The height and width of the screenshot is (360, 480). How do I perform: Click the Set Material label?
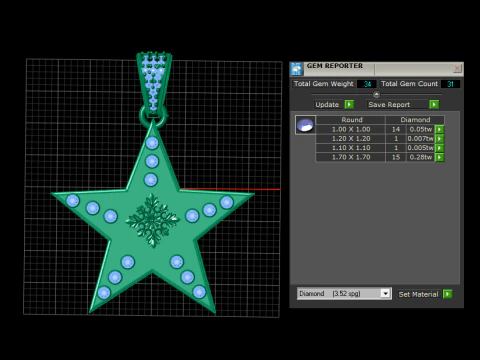coord(419,294)
